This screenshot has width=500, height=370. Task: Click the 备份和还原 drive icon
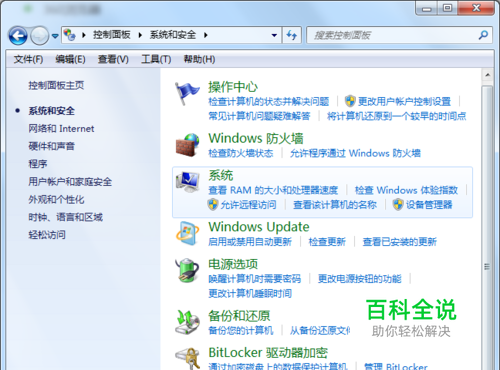click(x=187, y=322)
